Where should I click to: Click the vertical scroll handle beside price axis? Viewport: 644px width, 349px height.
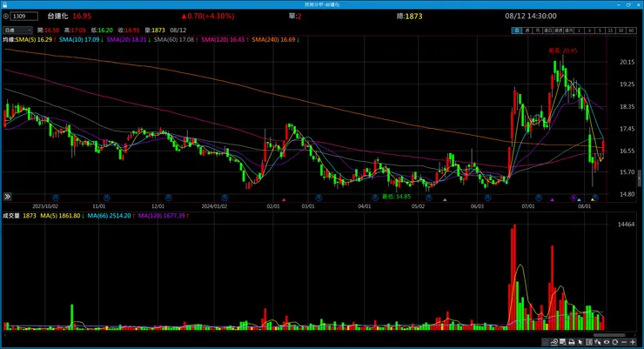click(640, 178)
